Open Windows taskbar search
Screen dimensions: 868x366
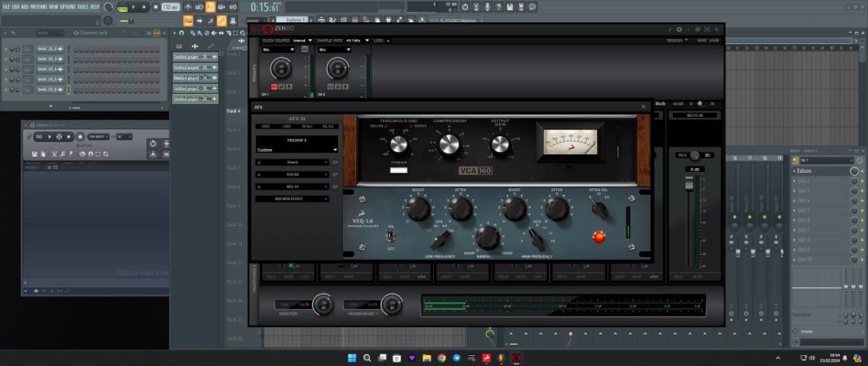pos(367,357)
